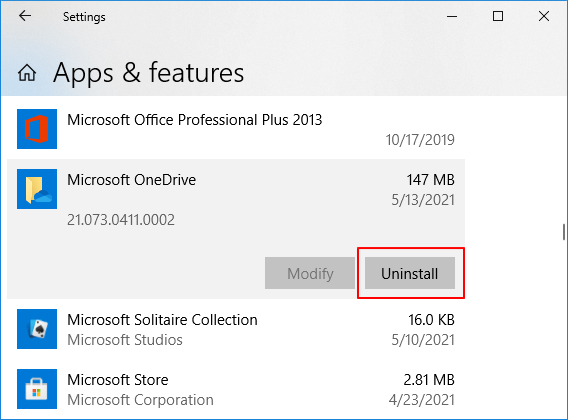Select the Microsoft Store bag icon
Image resolution: width=568 pixels, height=420 pixels.
pyautogui.click(x=37, y=389)
